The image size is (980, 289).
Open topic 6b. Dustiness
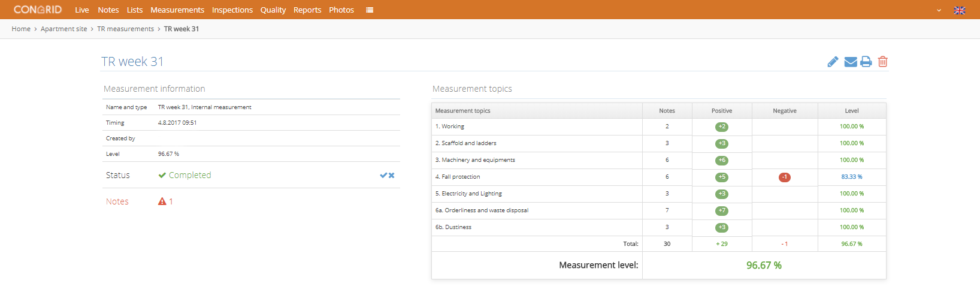click(x=453, y=227)
